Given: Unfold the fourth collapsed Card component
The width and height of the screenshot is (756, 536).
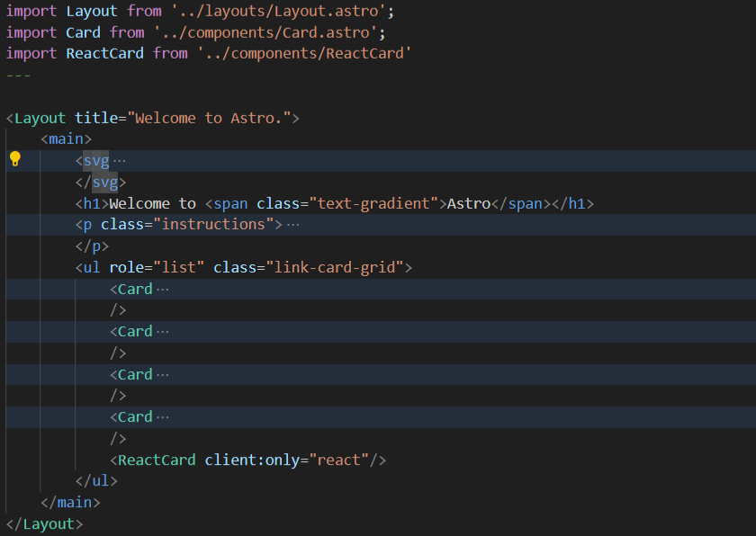Looking at the screenshot, I should tap(162, 417).
